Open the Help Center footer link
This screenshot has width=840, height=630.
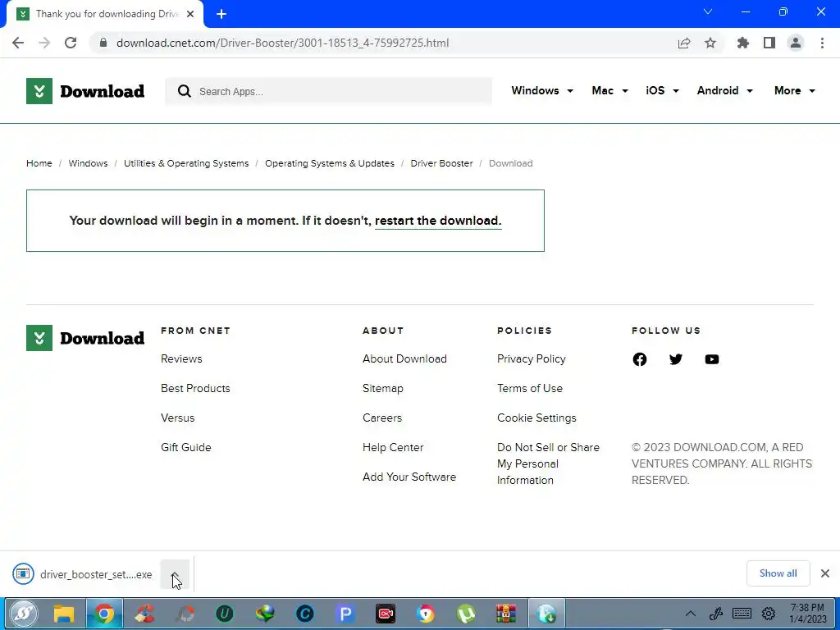393,447
